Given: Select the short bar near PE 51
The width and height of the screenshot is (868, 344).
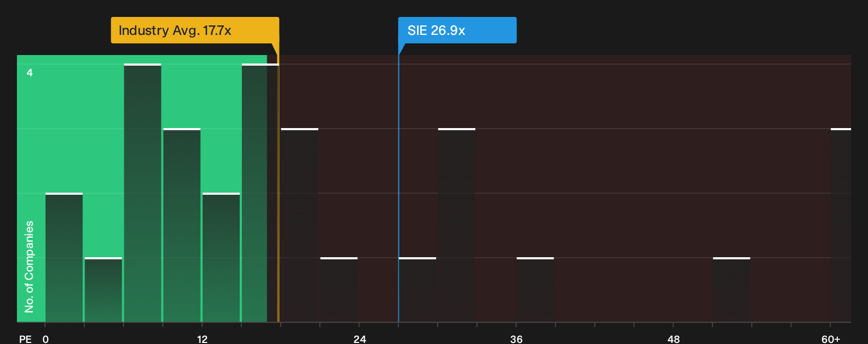Looking at the screenshot, I should tap(731, 290).
